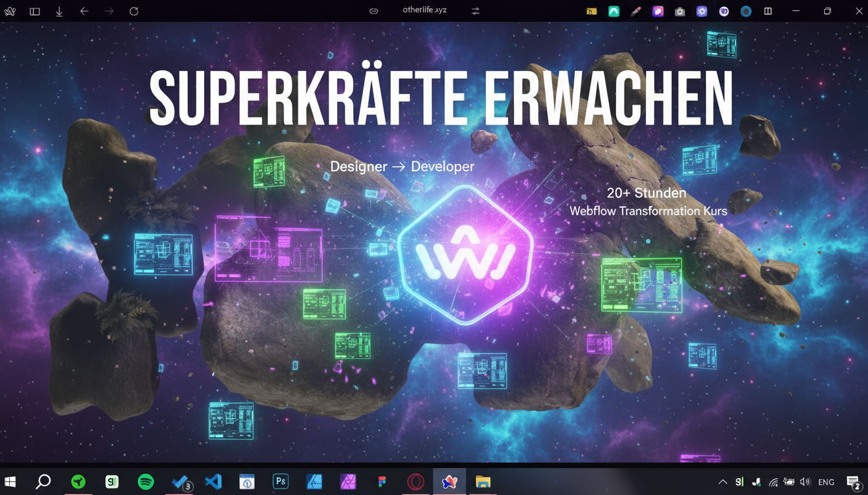Click the yellow extension icon in toolbar
868x495 pixels.
tap(591, 11)
